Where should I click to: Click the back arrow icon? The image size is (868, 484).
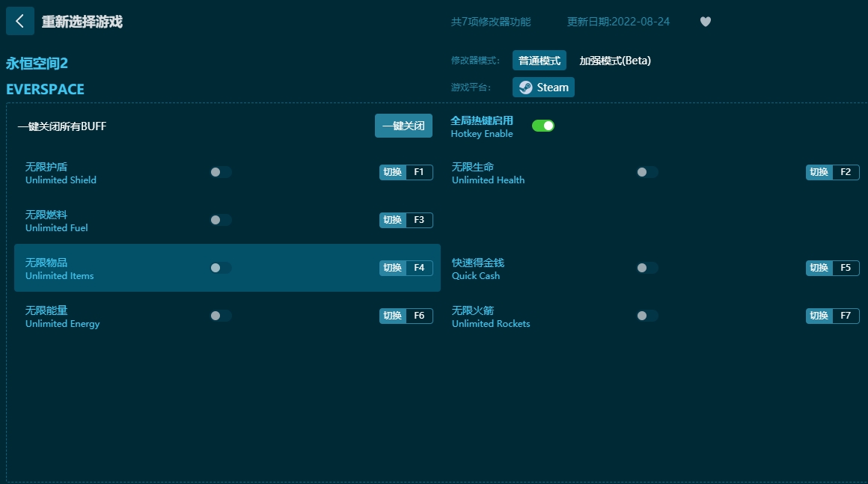click(20, 21)
